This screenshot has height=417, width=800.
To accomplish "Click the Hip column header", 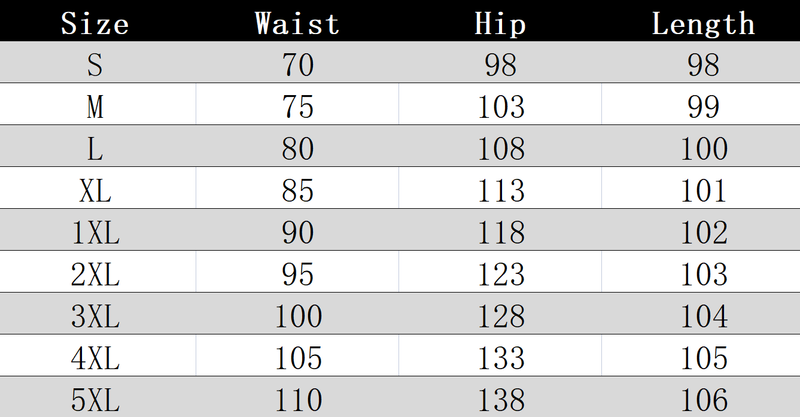I will coord(499,22).
